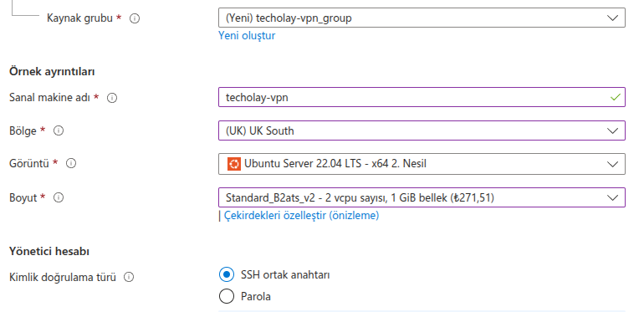Click green checkmark in virtual machine name field
Screen dimensions: 644x312
[615, 97]
